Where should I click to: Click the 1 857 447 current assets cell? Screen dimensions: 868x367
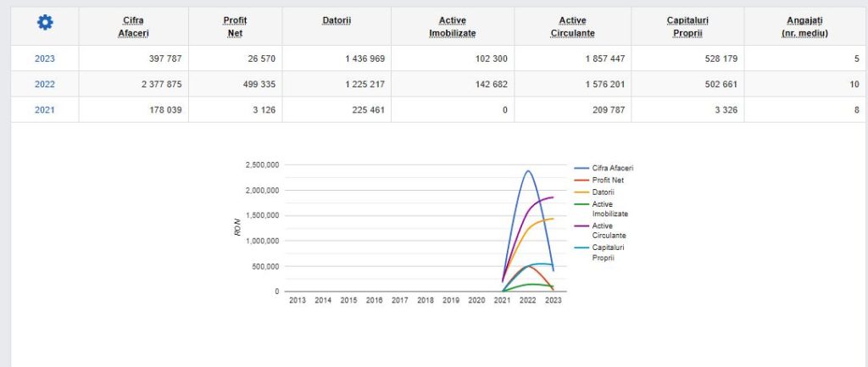[572, 58]
